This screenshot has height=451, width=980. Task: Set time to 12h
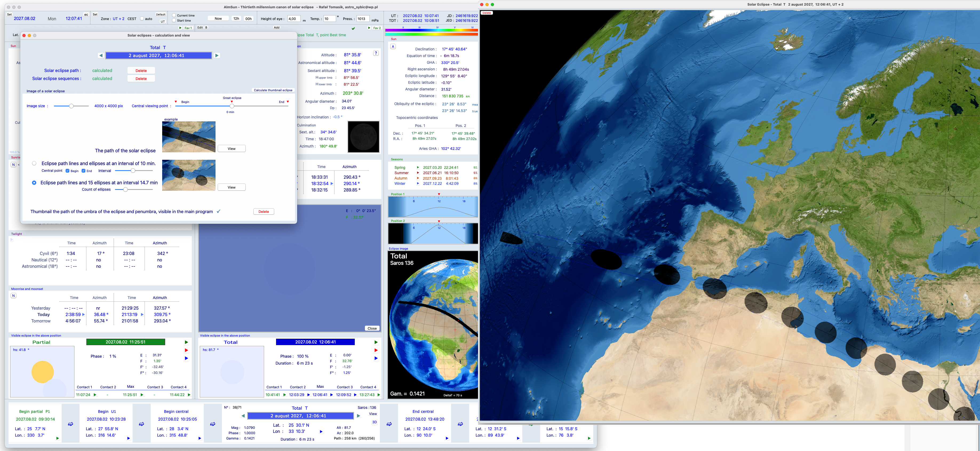236,18
